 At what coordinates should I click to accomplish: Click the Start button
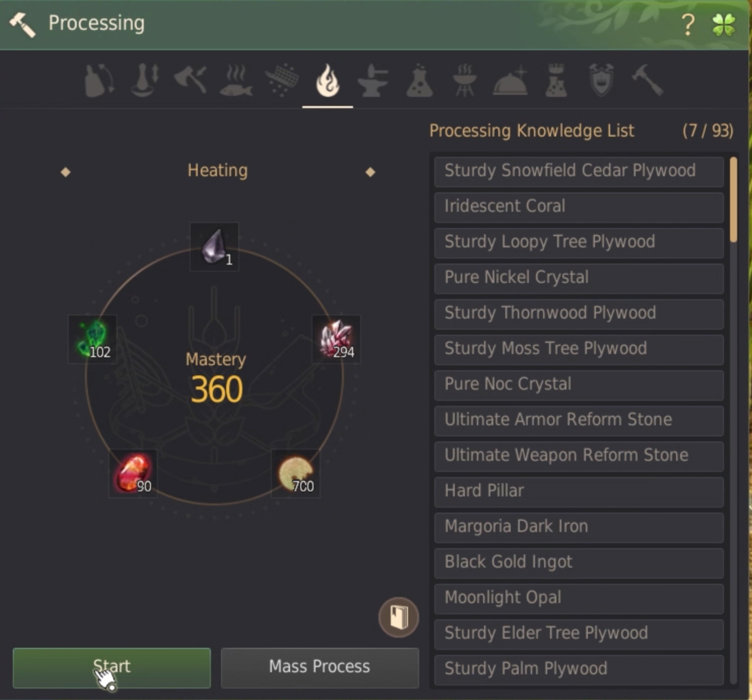112,668
